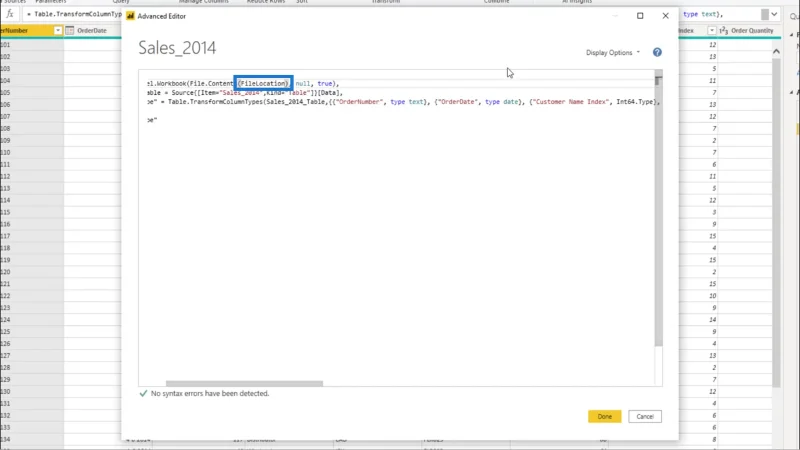Viewport: 800px width, 450px height.
Task: Close the Advanced Editor dialog
Action: pos(665,16)
